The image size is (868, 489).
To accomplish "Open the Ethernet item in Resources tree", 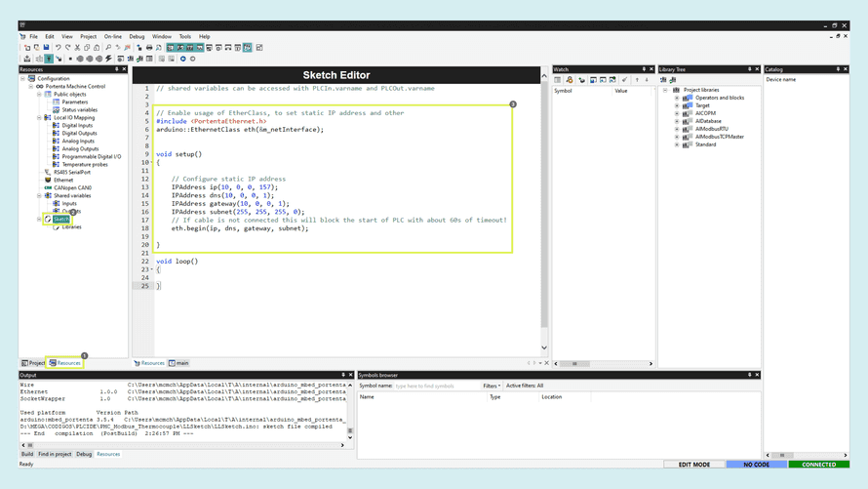I will coord(62,180).
